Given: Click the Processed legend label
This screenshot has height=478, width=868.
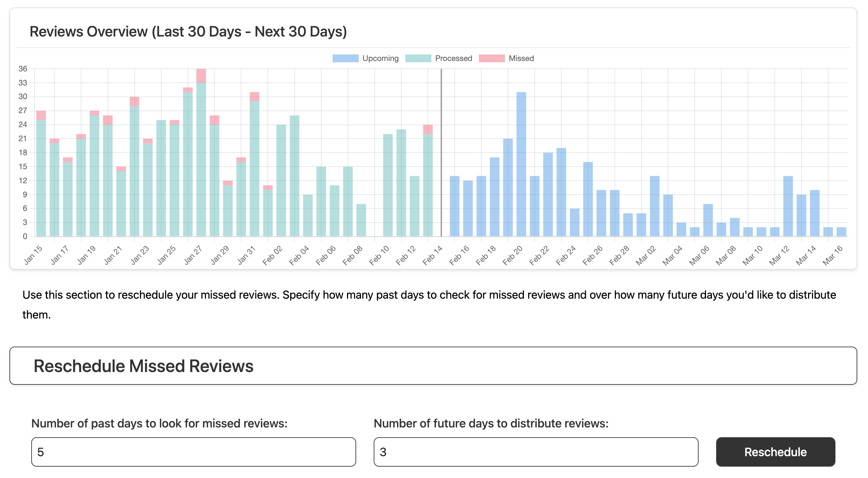Looking at the screenshot, I should click(x=453, y=58).
